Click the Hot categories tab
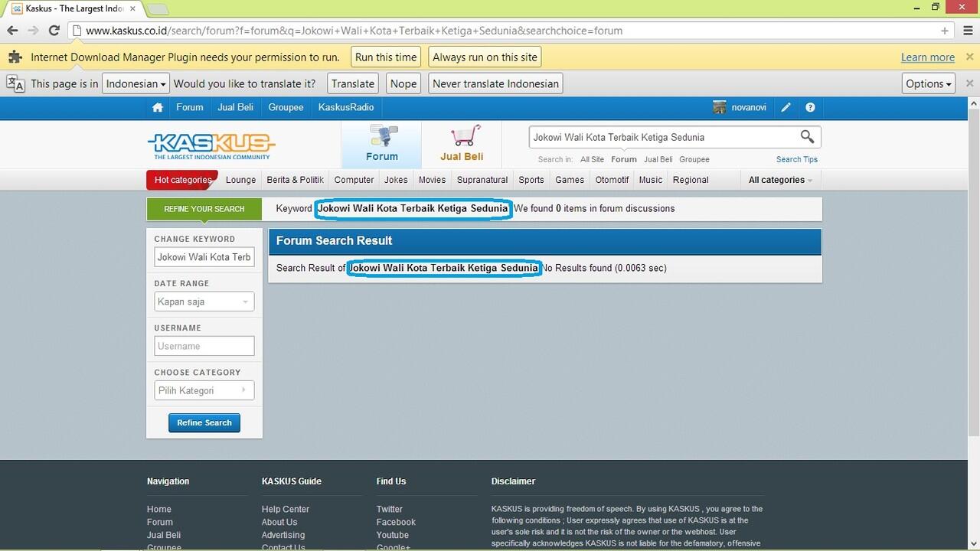Image resolution: width=980 pixels, height=551 pixels. tap(182, 180)
